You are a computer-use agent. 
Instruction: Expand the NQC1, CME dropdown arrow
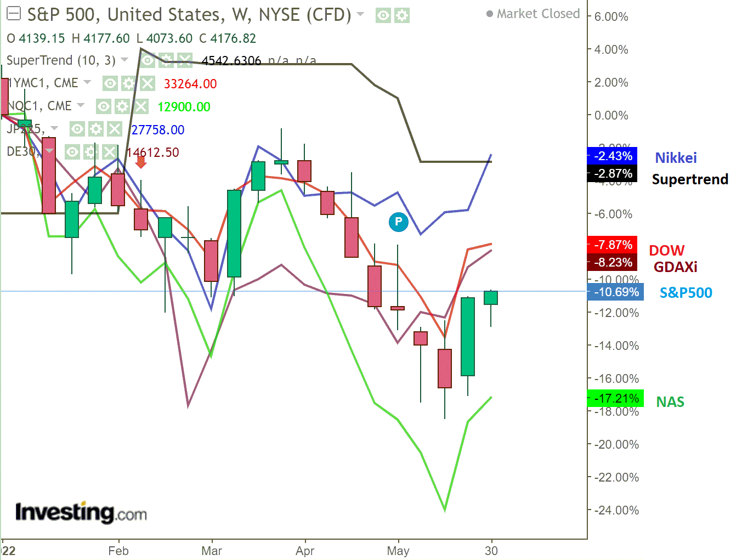coord(81,105)
